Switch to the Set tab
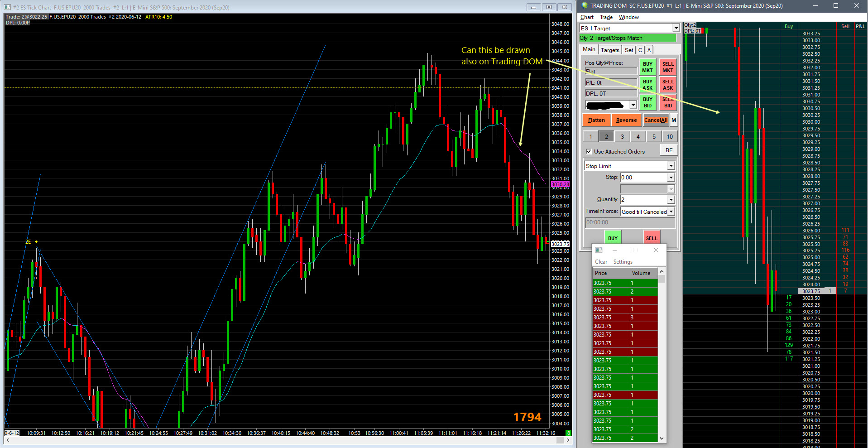 629,50
